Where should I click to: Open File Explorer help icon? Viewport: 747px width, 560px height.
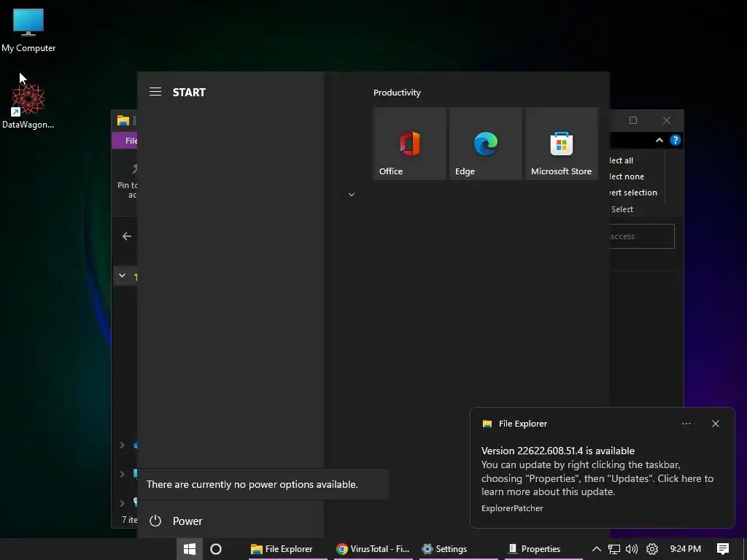(675, 140)
